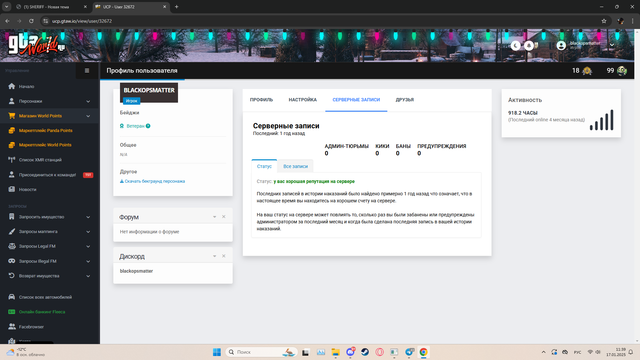Viewport: 640px width, 360px height.
Task: Switch to the НАСТРОЙКА tab
Action: [x=302, y=100]
